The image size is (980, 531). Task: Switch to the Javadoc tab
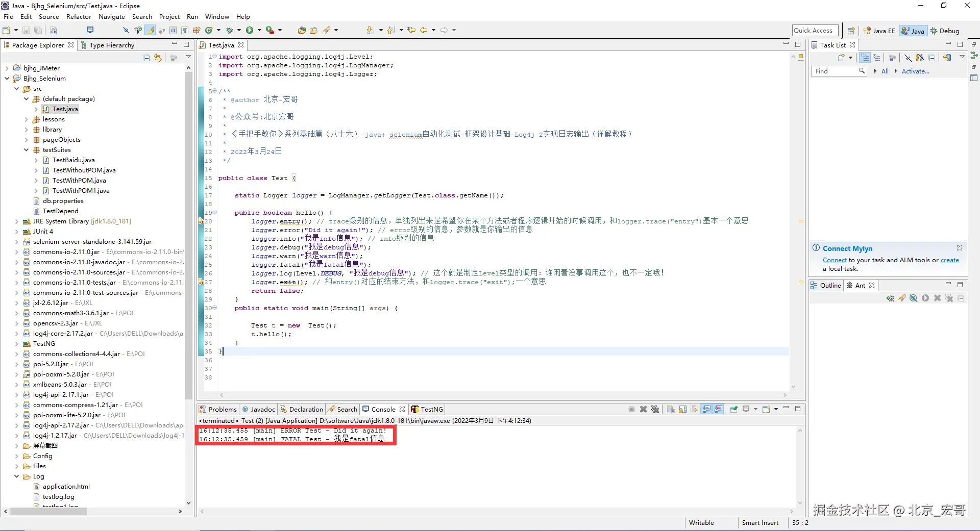pyautogui.click(x=259, y=409)
